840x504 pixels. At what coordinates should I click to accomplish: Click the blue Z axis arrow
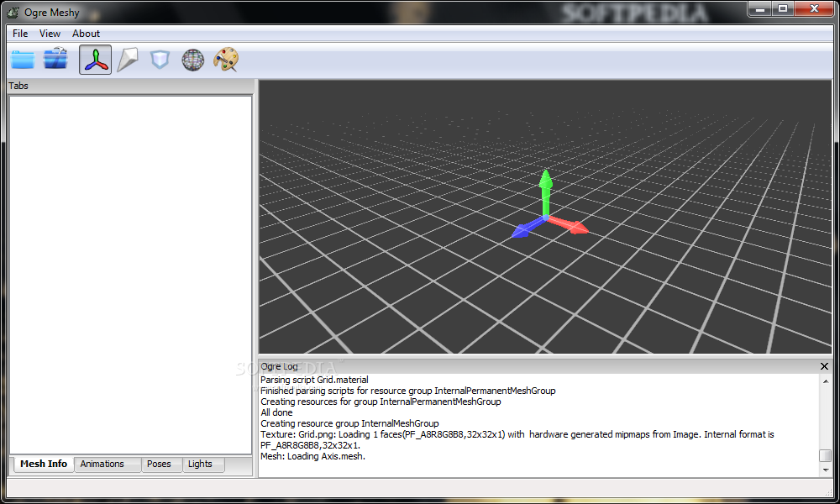click(x=527, y=228)
